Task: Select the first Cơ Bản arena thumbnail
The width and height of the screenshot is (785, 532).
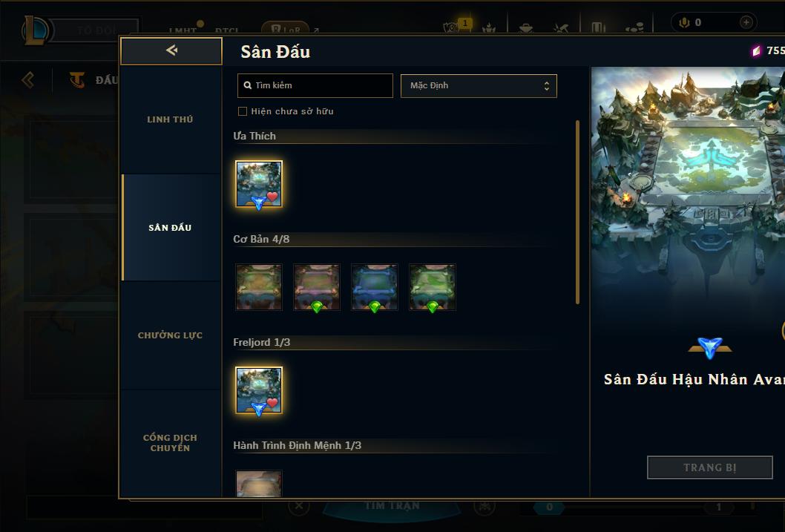Action: coord(259,287)
